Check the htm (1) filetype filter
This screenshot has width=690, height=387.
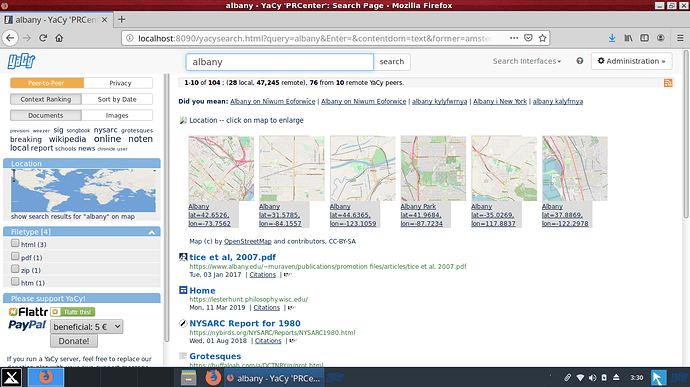click(x=15, y=282)
